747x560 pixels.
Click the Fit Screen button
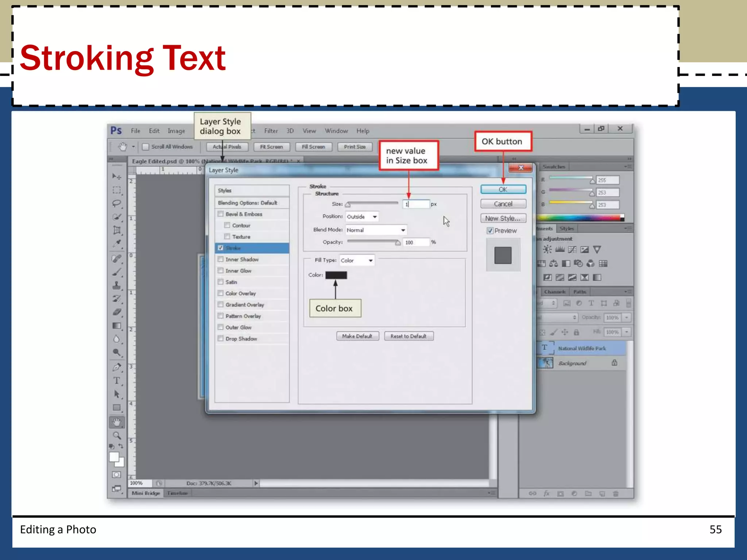point(271,147)
